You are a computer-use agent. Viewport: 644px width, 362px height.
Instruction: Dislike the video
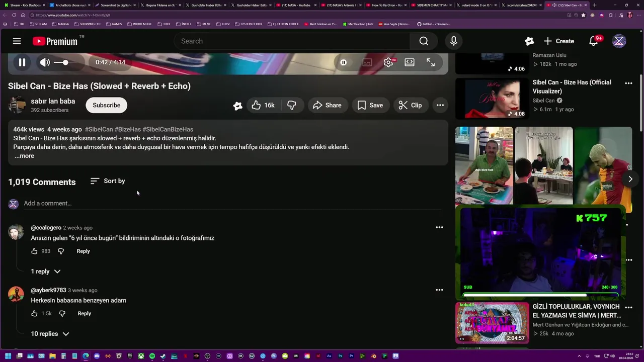coord(292,105)
